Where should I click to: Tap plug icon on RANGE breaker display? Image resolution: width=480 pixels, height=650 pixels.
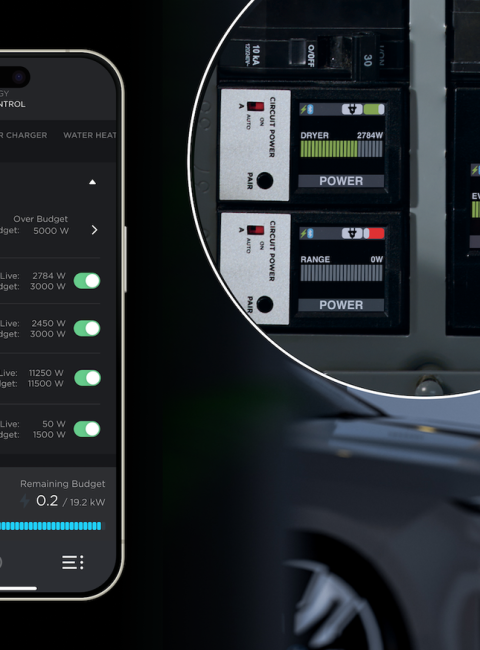point(352,233)
